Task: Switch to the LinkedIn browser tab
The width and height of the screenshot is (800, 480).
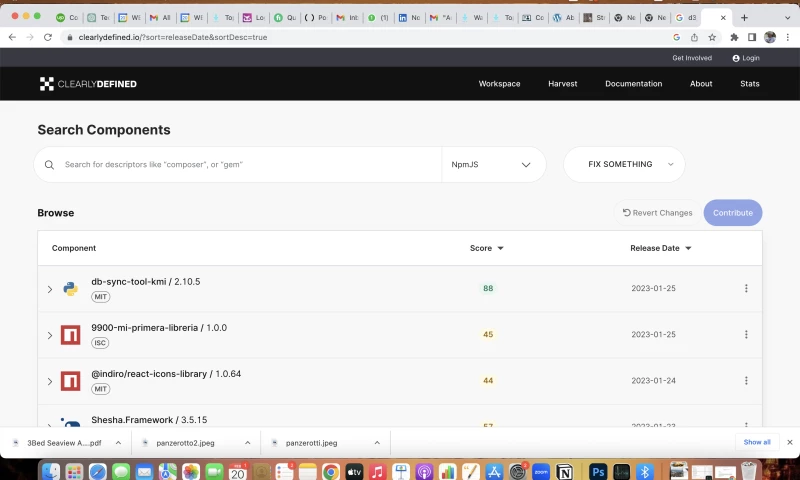Action: point(409,17)
